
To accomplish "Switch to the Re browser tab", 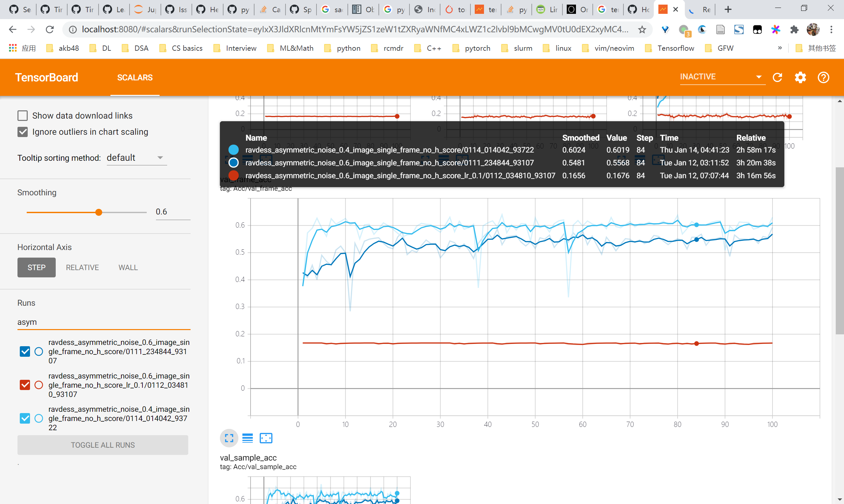I will coord(700,10).
